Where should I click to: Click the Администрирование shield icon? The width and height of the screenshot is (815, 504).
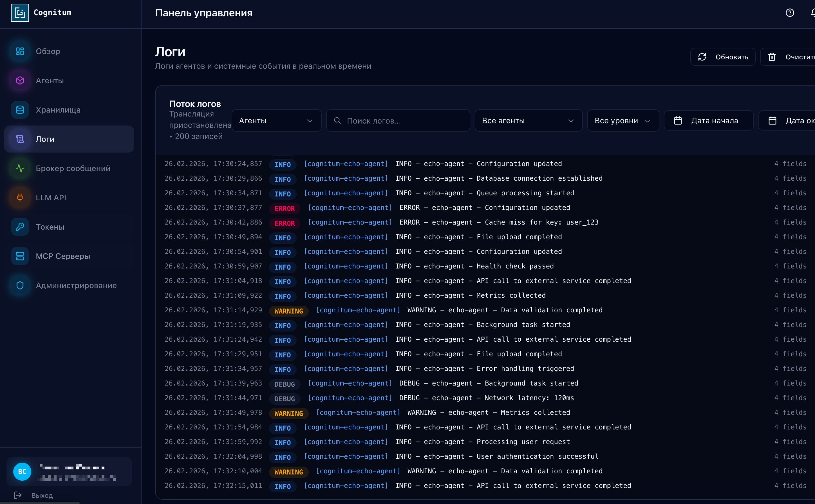[20, 285]
